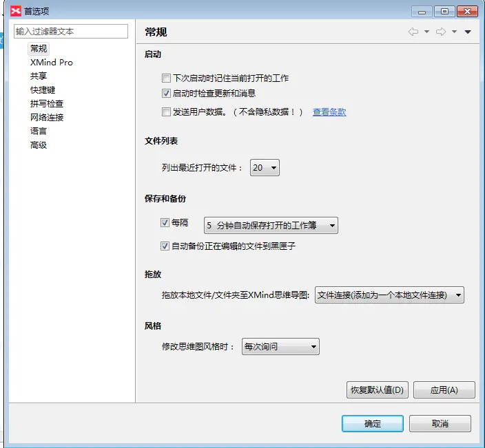The width and height of the screenshot is (485, 448).
Task: Open the 每次询问 style dropdown
Action: click(x=280, y=347)
